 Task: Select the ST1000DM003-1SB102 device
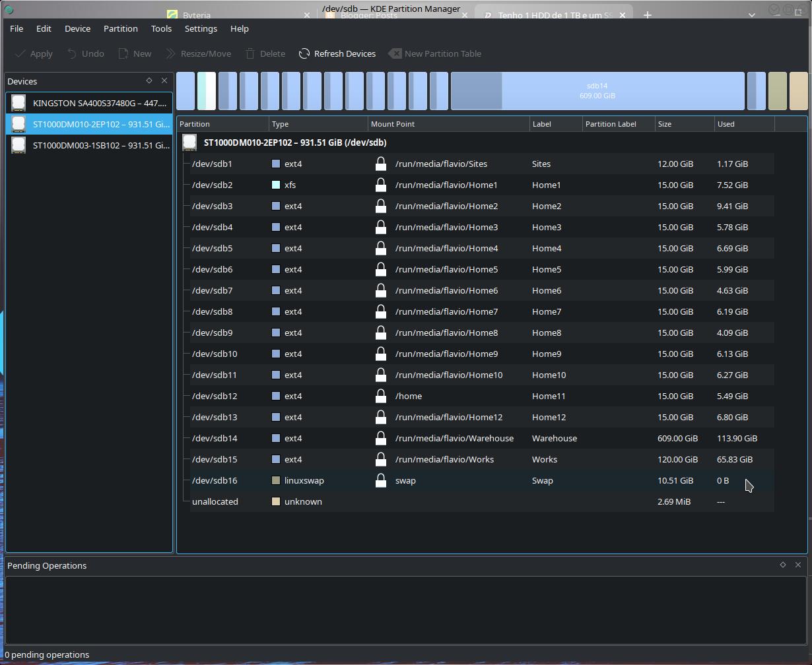[x=89, y=145]
